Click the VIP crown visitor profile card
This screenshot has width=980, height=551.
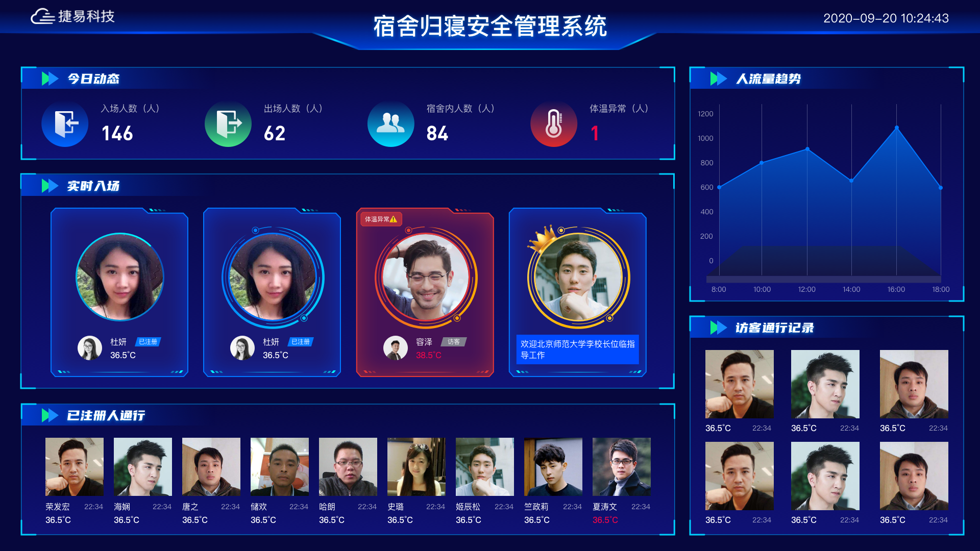point(581,290)
